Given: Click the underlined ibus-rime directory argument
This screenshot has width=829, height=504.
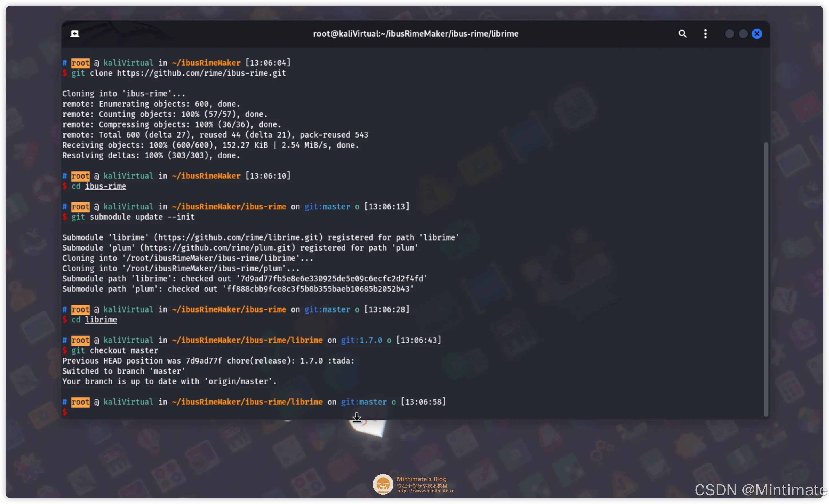Looking at the screenshot, I should (x=105, y=186).
